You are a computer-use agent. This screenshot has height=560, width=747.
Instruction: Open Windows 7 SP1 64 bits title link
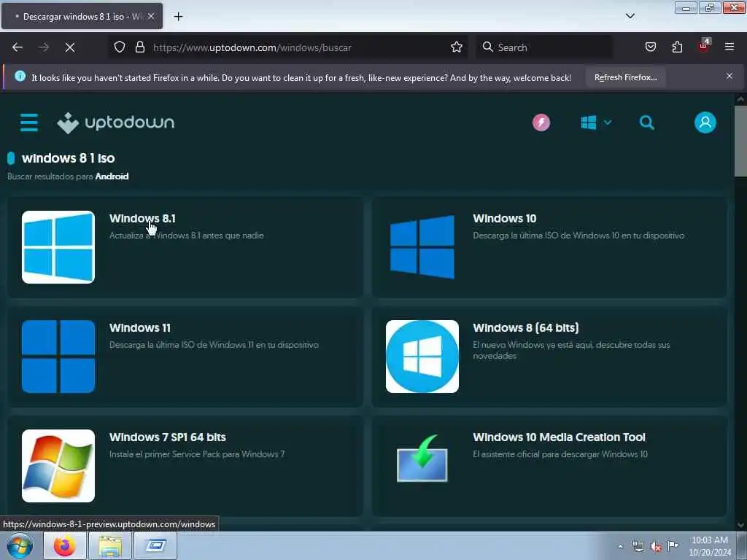(167, 437)
